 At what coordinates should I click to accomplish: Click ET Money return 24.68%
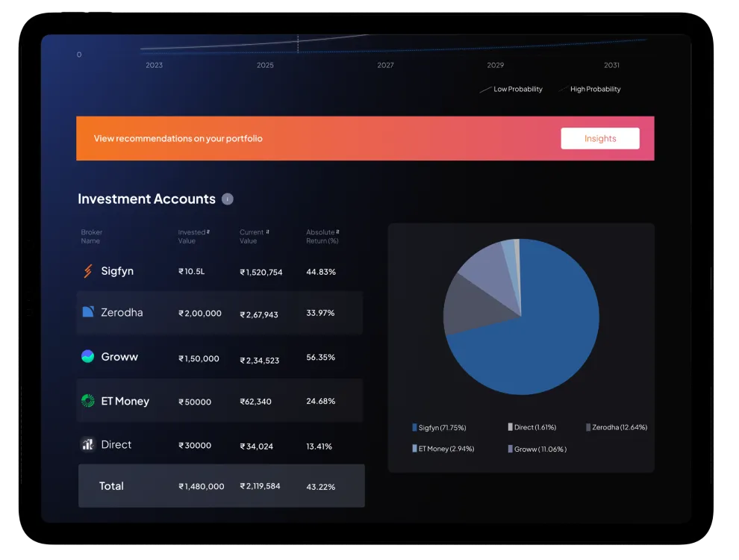[x=320, y=401]
